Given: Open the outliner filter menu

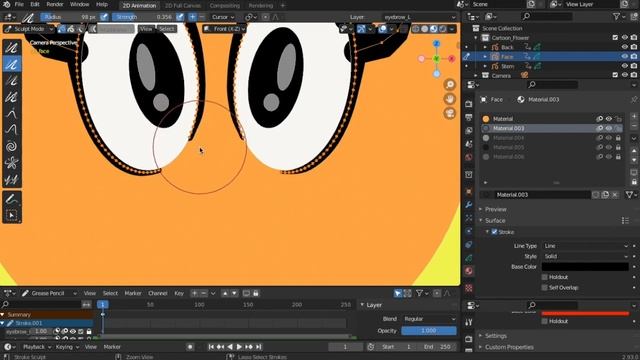Looking at the screenshot, I should point(619,16).
